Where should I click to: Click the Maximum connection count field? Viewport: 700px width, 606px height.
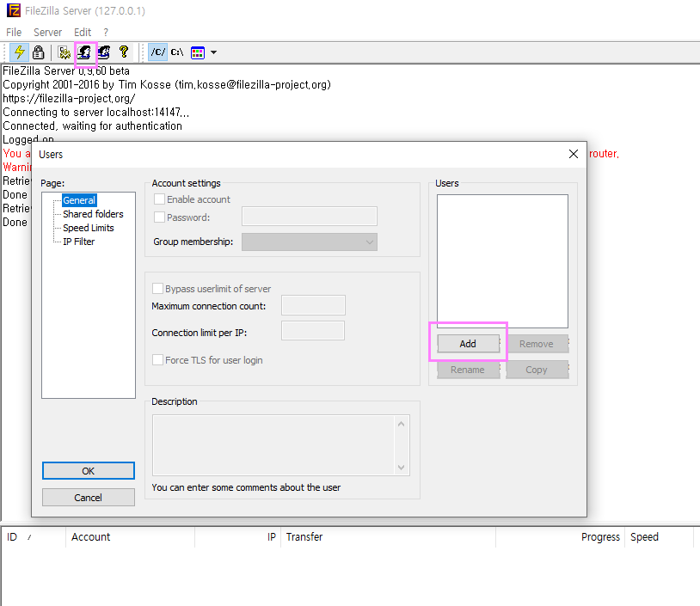click(x=313, y=305)
